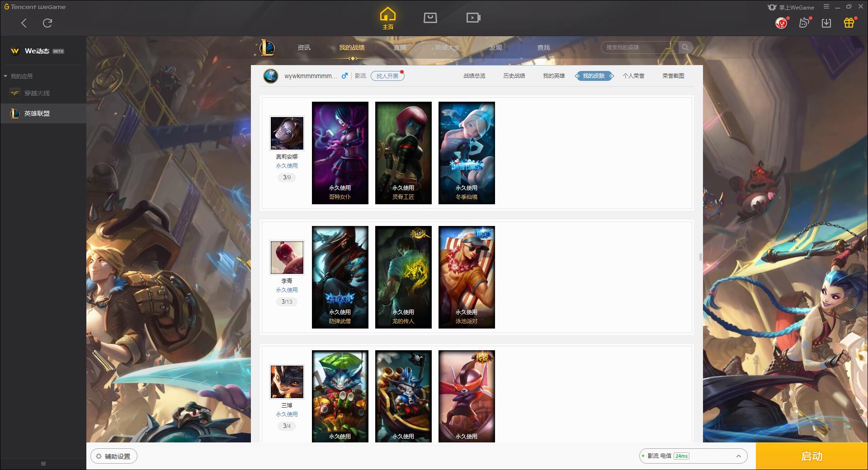Screen dimensions: 868x470
Task: Click the 搜索我的英雄 search field
Action: (640, 47)
